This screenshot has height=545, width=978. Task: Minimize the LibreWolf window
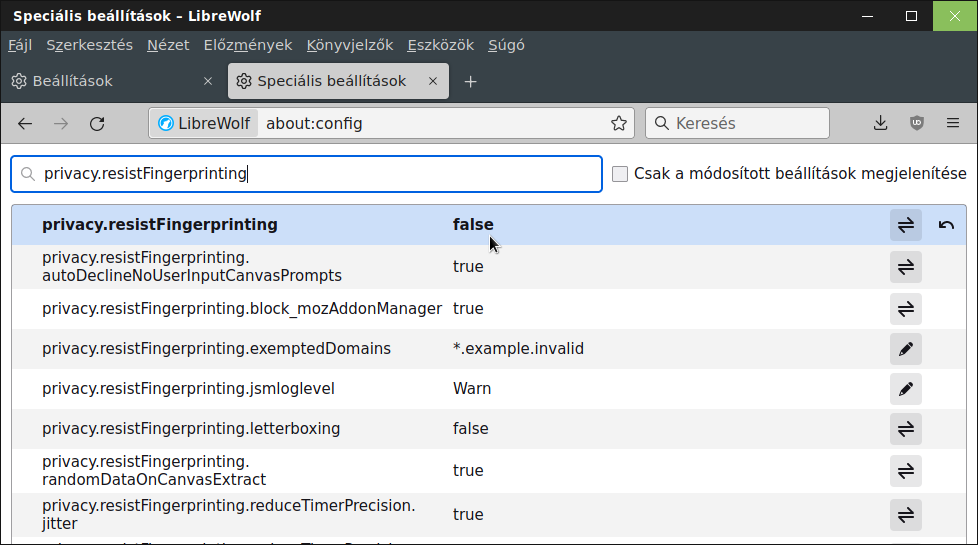point(867,16)
